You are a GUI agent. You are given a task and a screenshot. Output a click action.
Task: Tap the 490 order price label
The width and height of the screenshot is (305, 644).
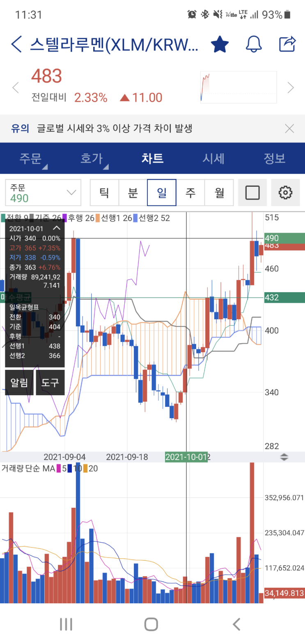pyautogui.click(x=284, y=238)
